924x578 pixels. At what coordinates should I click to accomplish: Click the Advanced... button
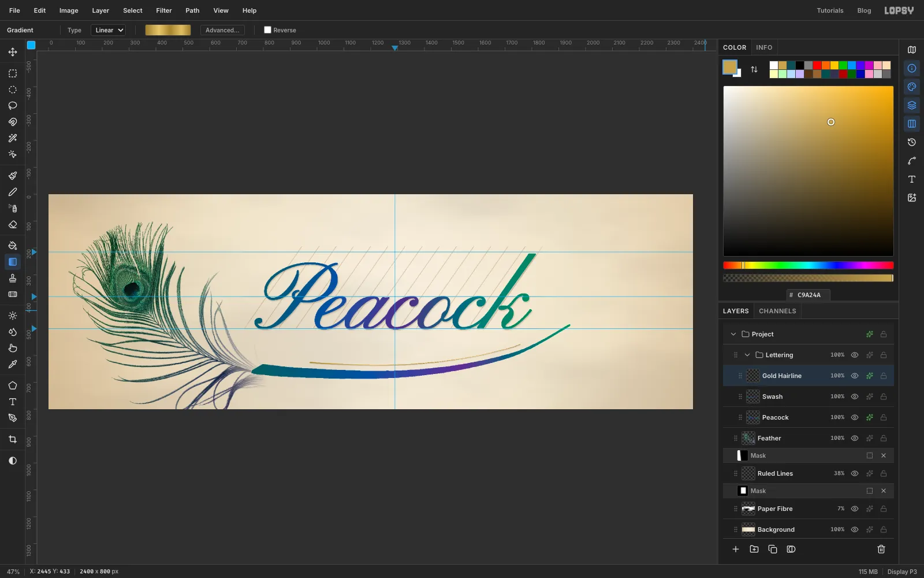(x=222, y=30)
